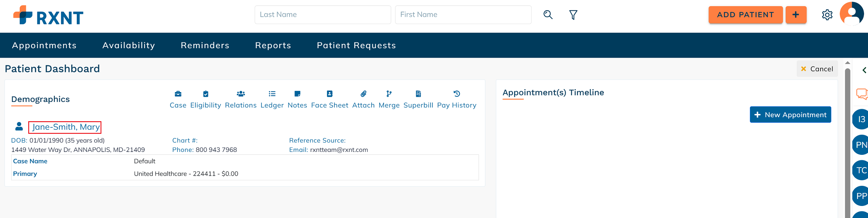Open the Relations people icon
The width and height of the screenshot is (868, 218).
pyautogui.click(x=241, y=94)
